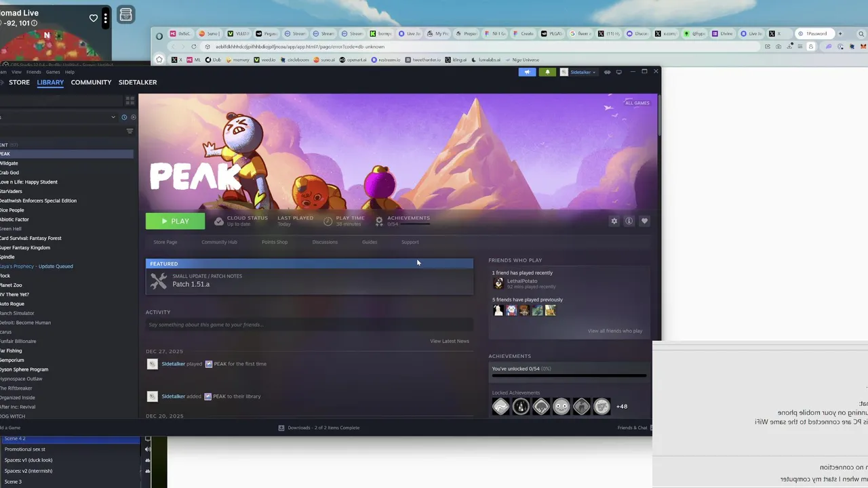Open the Sidetalker account dropdown
Screen dimensions: 868x488
[x=578, y=72]
